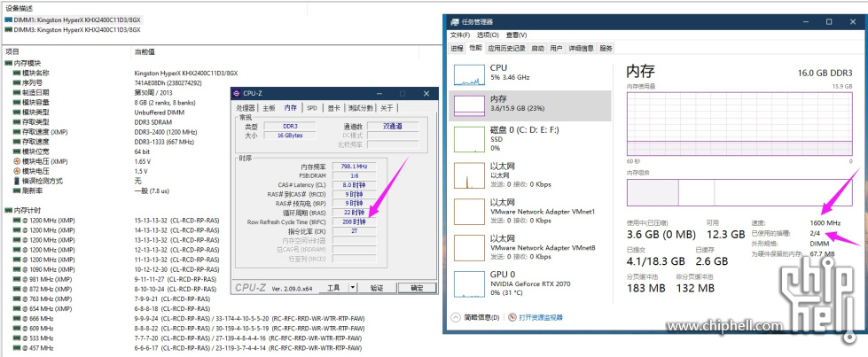
Task: Click the chip icon beside @ 1090 MHz (XMP)
Action: pos(17,269)
